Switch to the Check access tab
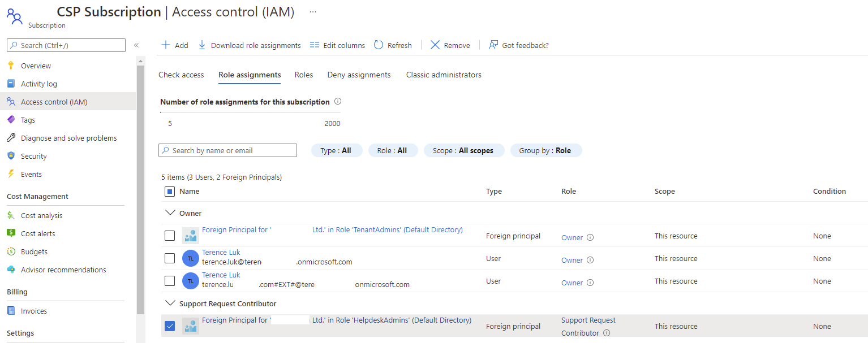This screenshot has width=868, height=343. 181,75
